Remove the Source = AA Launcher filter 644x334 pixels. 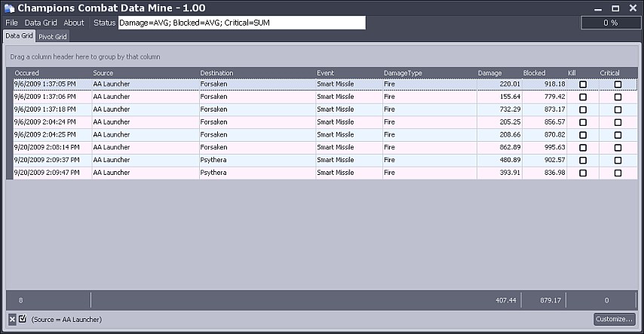coord(12,319)
